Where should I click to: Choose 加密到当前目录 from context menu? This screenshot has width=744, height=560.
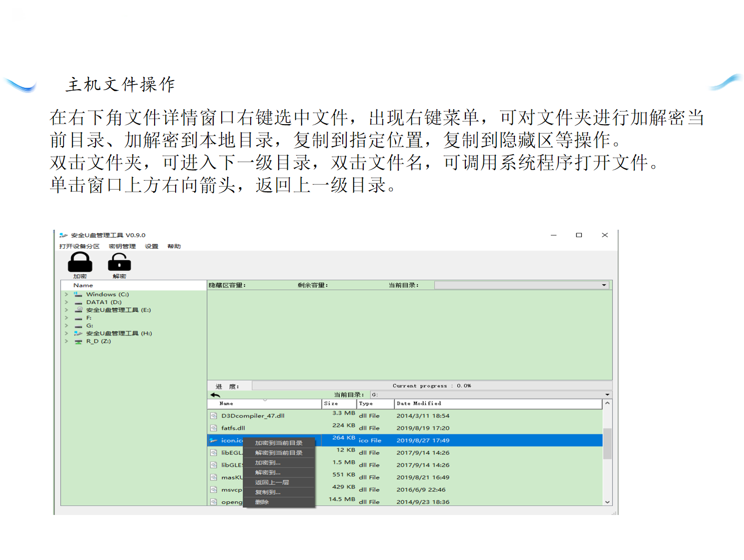tap(279, 443)
